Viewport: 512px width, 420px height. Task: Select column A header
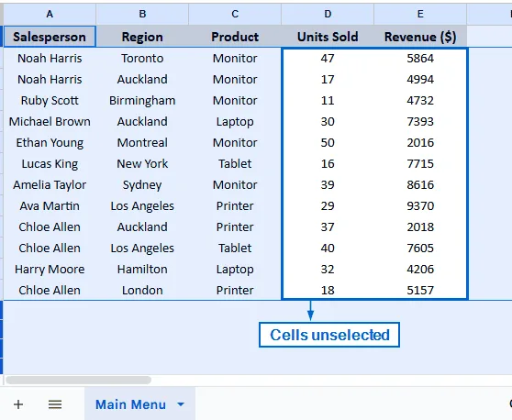[50, 14]
